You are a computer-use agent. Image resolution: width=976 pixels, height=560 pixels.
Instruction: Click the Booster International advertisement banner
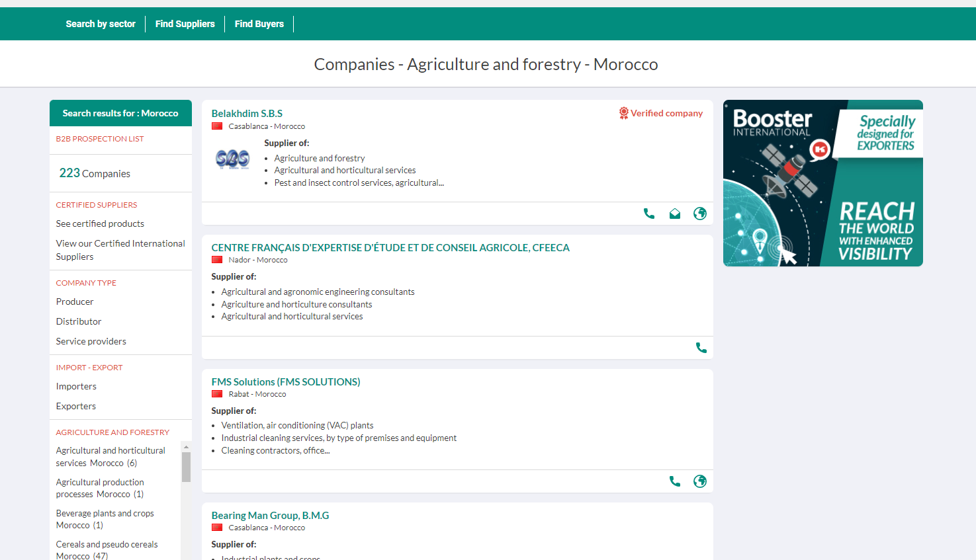coord(822,183)
